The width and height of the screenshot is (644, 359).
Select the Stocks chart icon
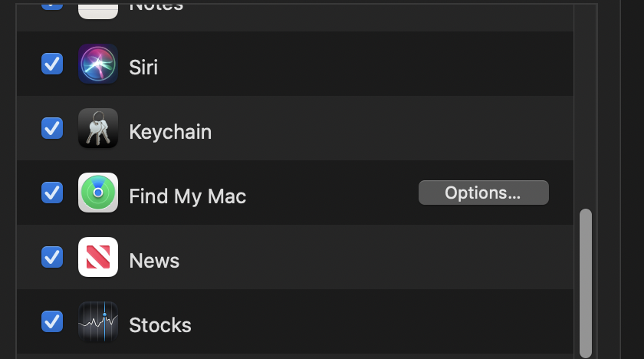click(x=98, y=321)
